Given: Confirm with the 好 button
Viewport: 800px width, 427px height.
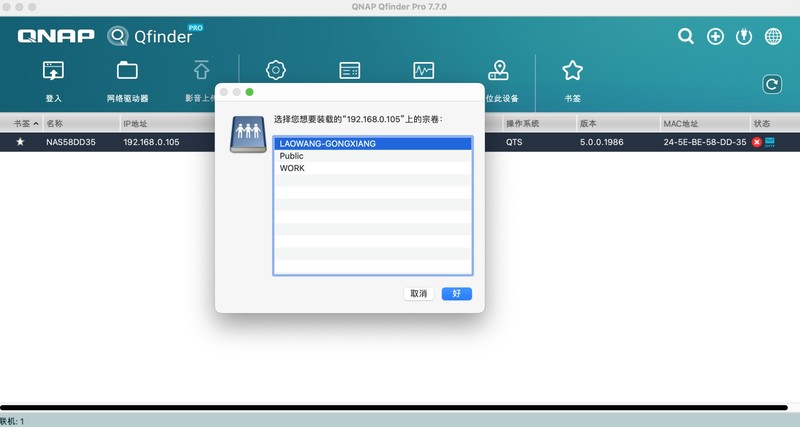Looking at the screenshot, I should coord(457,294).
